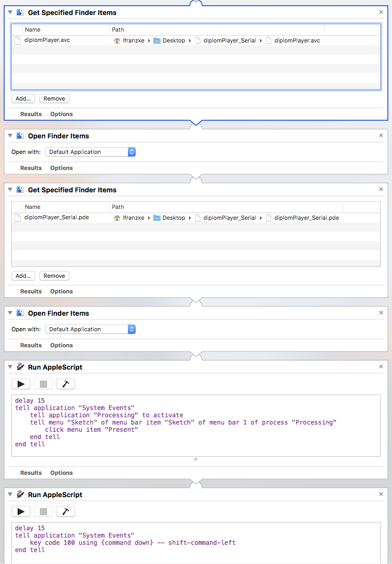Show Results of first Get Specified Finder Items
This screenshot has width=392, height=564.
point(31,114)
